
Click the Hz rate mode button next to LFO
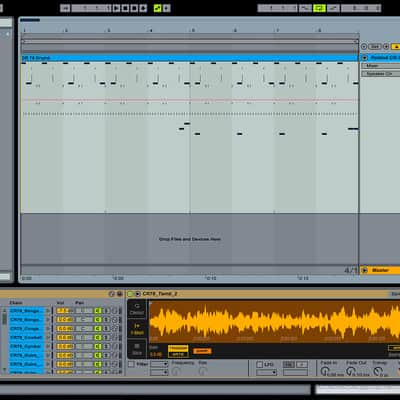point(289,364)
